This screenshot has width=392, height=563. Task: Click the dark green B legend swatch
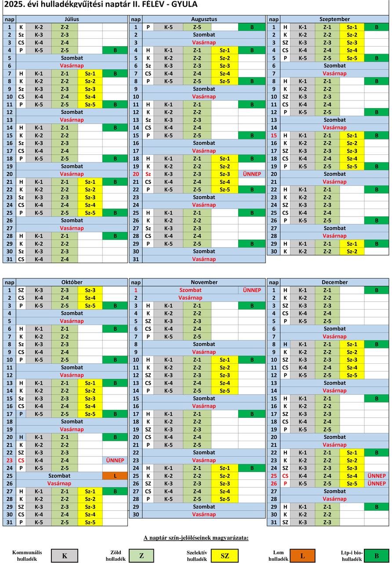click(x=377, y=556)
